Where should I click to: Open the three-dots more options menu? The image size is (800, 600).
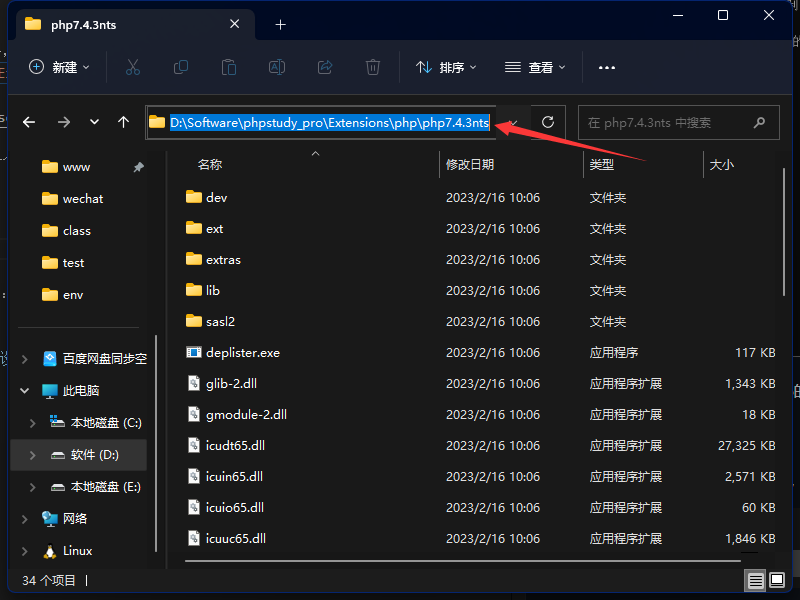click(607, 67)
